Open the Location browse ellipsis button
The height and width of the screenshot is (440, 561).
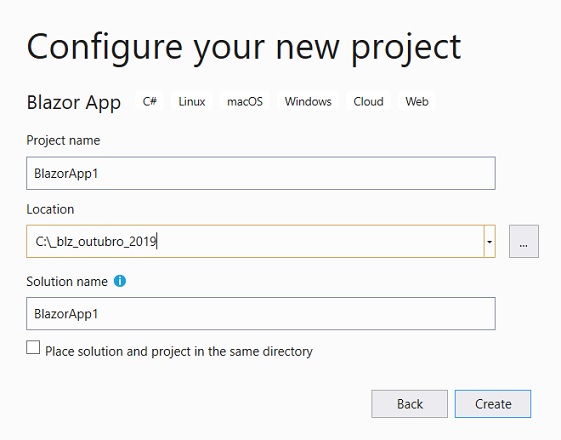tap(524, 241)
